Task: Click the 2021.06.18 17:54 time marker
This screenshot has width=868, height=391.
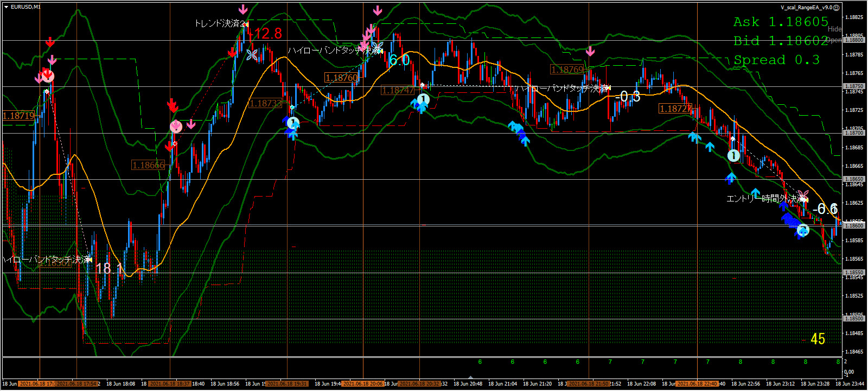Action: (76, 384)
